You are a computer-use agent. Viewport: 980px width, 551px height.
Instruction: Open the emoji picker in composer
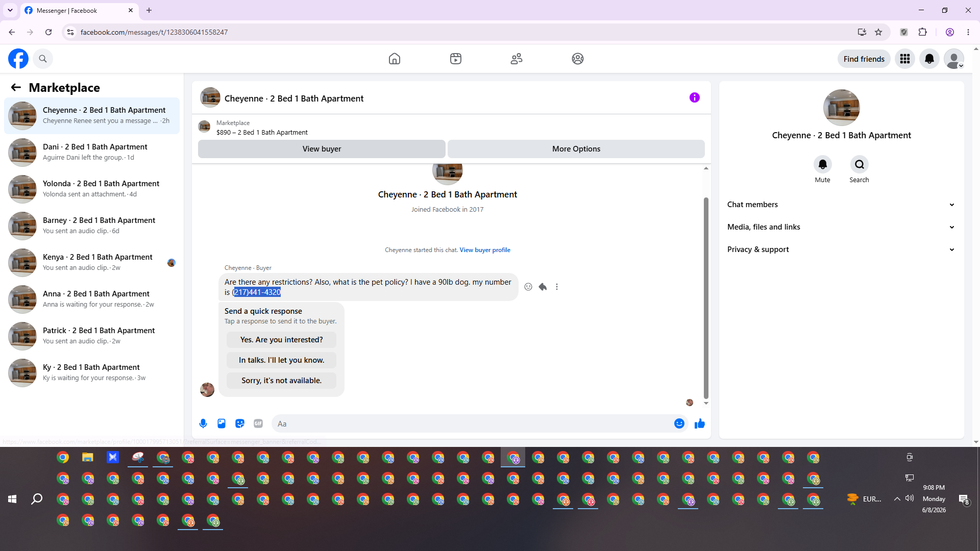679,423
